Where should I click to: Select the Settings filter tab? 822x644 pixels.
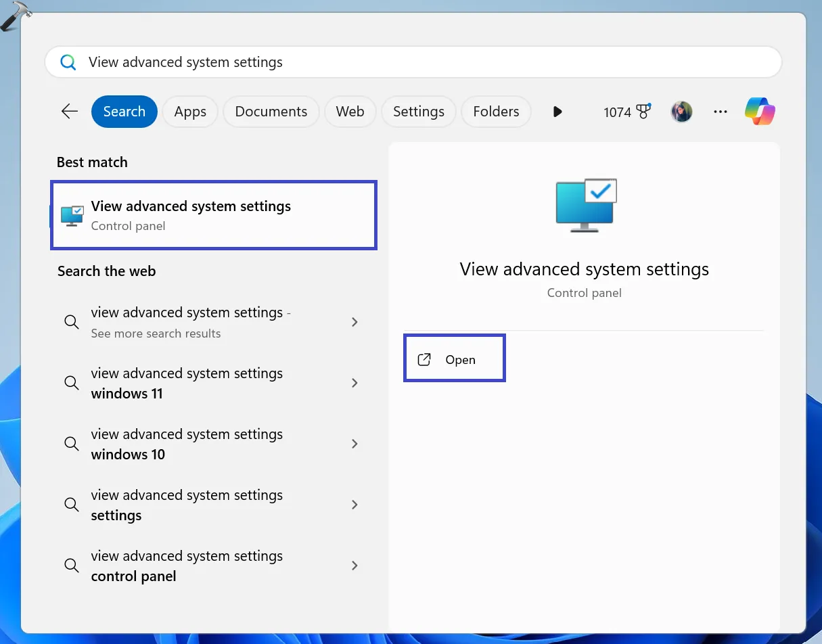(418, 112)
